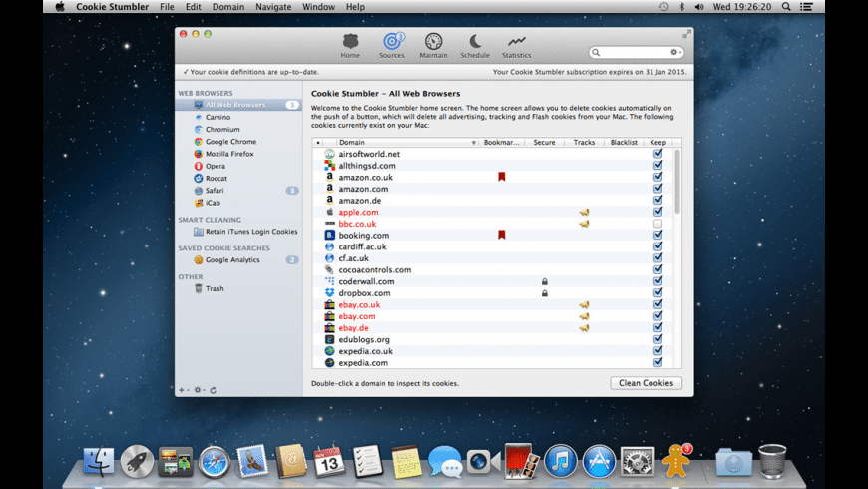The height and width of the screenshot is (489, 868).
Task: Open Cookie Stumbler gingerbread Dock icon
Action: (676, 461)
